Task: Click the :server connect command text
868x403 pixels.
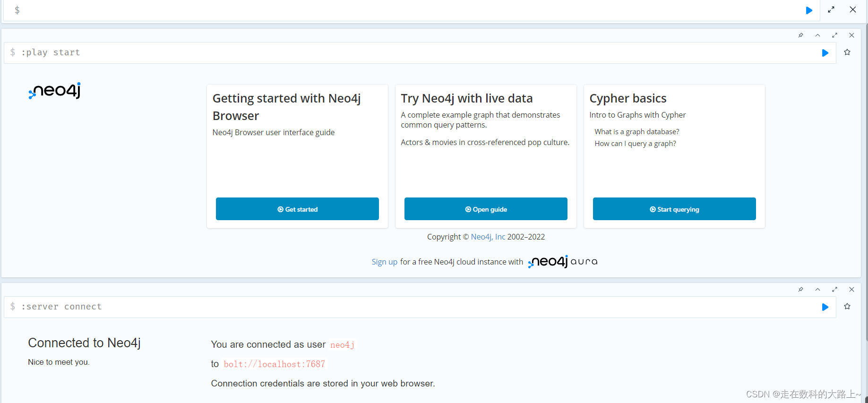Action: coord(61,307)
